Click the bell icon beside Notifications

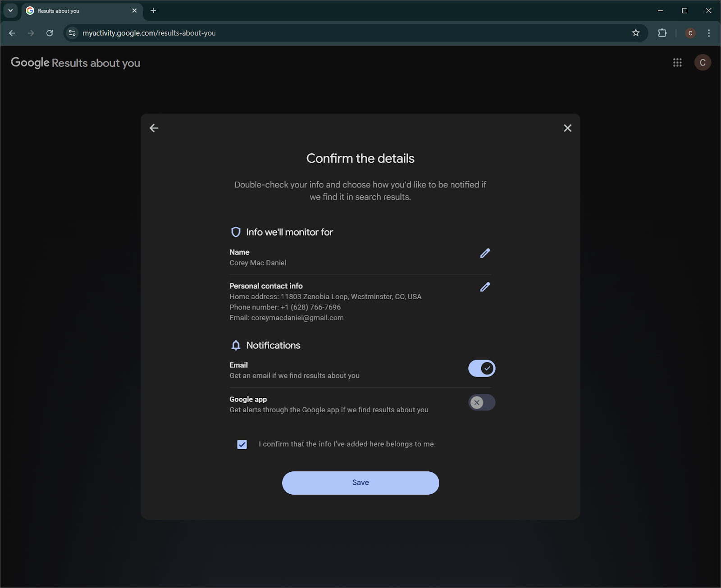[236, 345]
